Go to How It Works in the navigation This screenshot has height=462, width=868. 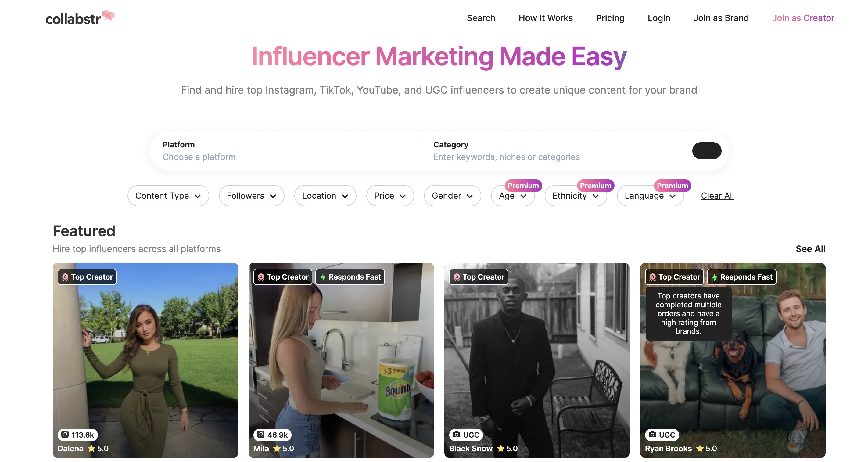546,18
